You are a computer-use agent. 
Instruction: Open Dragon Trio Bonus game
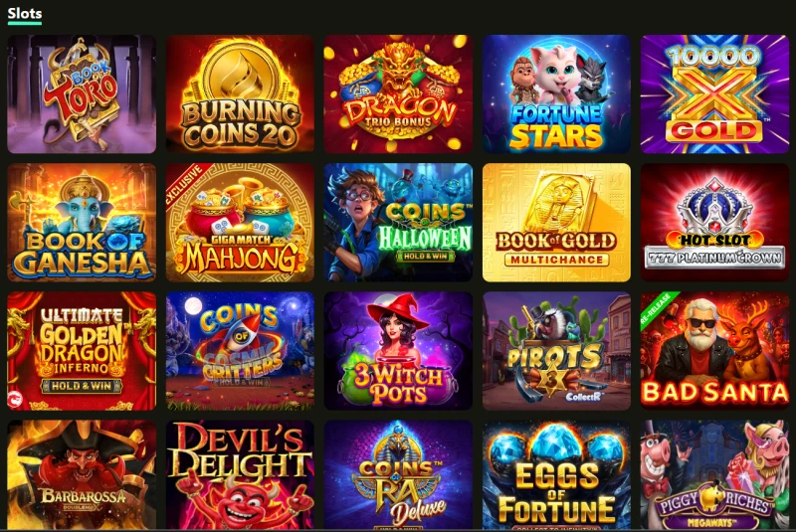(399, 94)
